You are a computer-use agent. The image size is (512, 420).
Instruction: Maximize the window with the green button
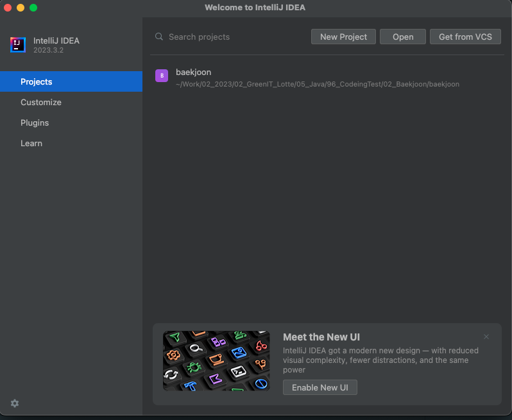pyautogui.click(x=33, y=8)
